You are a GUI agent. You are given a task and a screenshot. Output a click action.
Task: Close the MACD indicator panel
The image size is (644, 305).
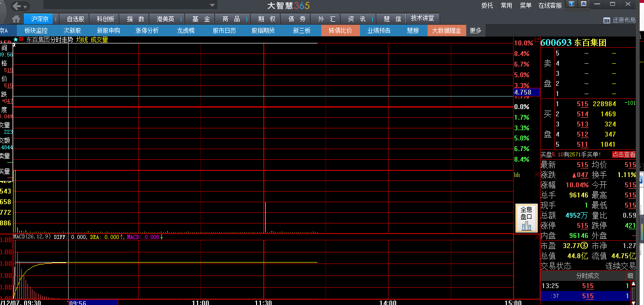(537, 237)
